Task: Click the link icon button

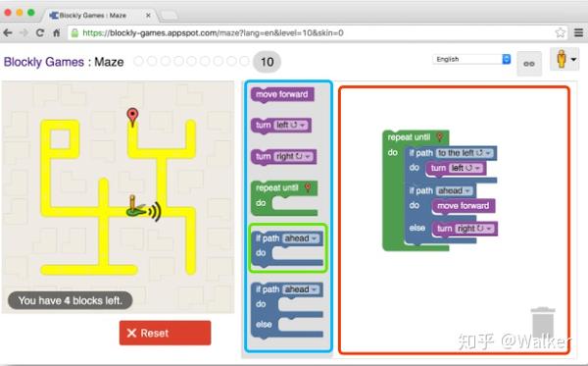Action: click(529, 64)
